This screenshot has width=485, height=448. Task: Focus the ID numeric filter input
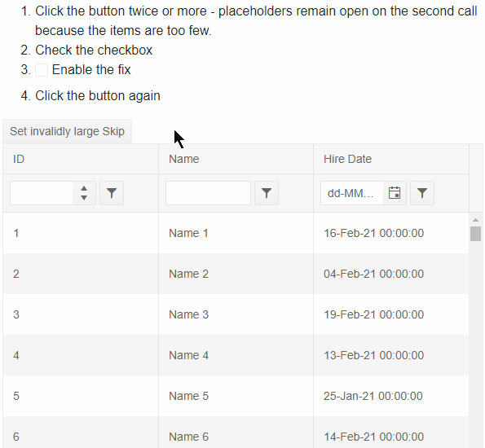click(42, 193)
